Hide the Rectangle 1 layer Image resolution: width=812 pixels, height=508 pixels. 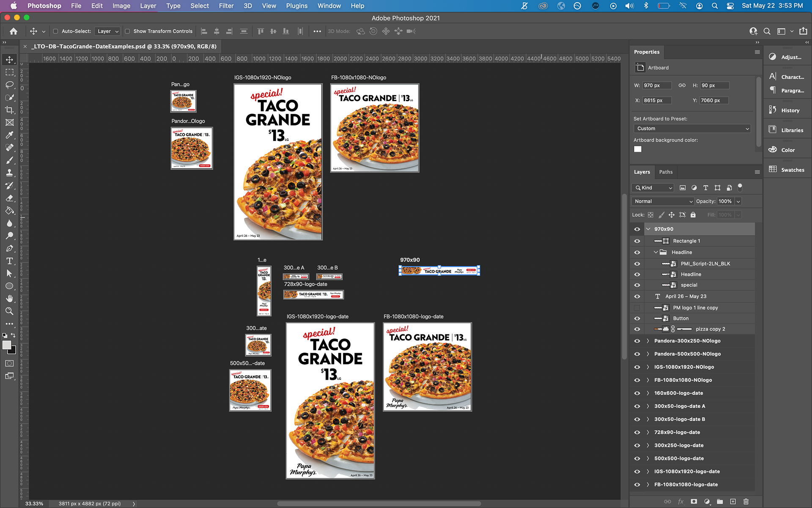(x=637, y=241)
